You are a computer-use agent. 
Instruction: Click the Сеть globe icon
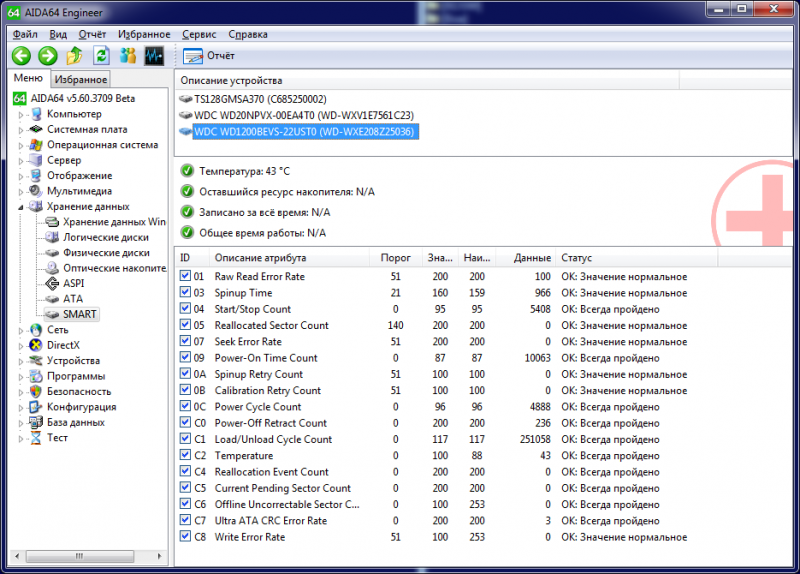pos(36,330)
